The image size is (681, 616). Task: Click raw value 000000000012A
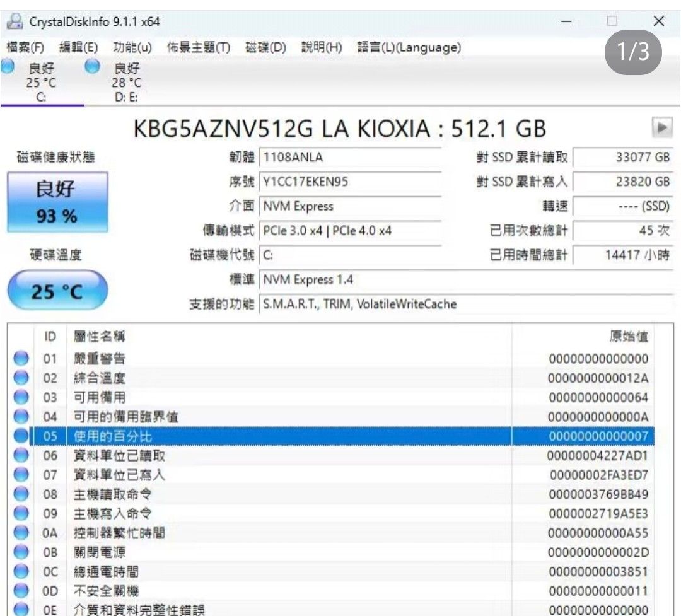598,378
